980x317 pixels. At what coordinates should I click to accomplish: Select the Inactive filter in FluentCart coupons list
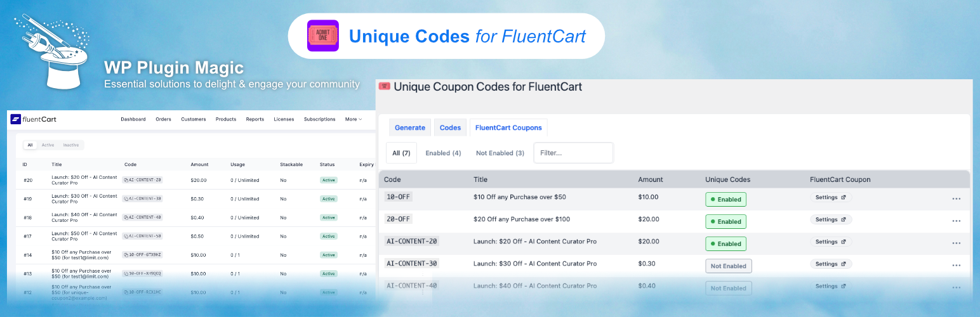[71, 145]
